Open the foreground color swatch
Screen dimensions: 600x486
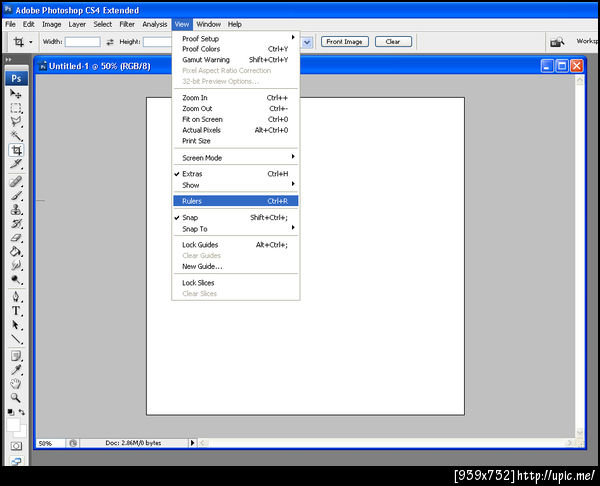pyautogui.click(x=12, y=424)
